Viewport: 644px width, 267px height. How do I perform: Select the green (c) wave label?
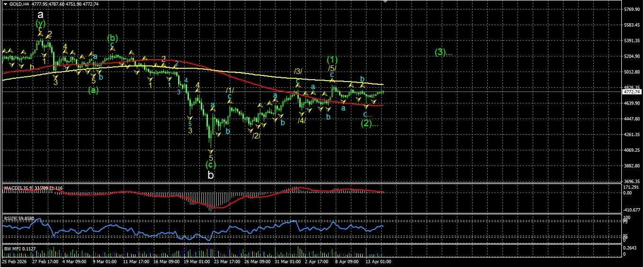(x=211, y=165)
